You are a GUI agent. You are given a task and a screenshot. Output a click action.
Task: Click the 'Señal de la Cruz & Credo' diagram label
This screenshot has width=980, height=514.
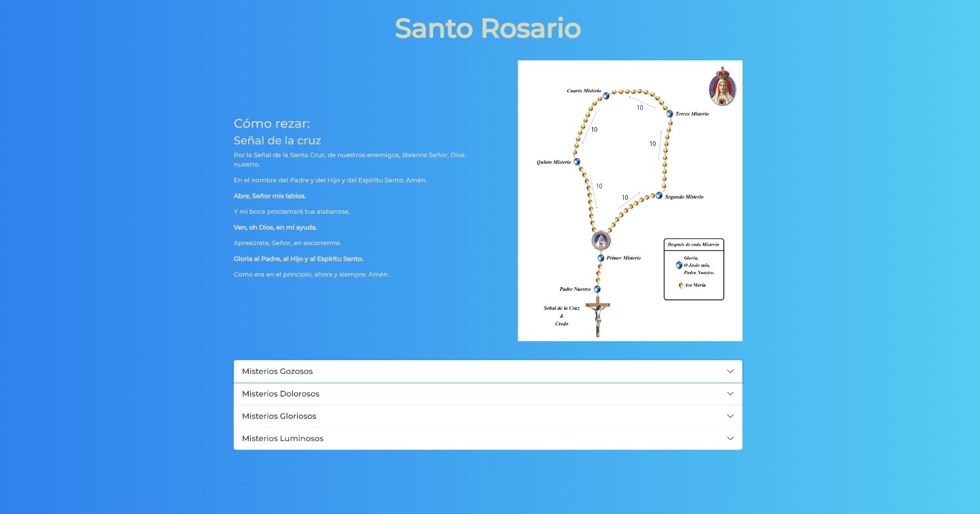point(562,316)
